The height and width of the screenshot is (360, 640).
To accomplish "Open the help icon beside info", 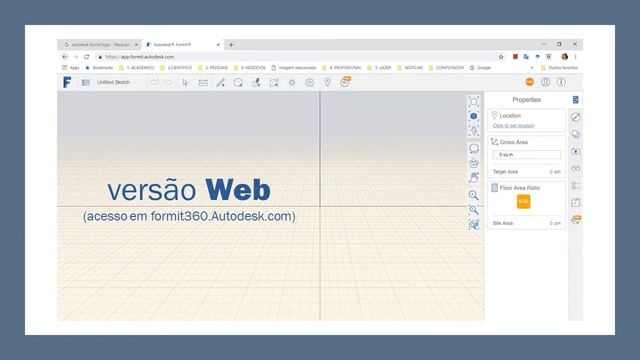I will tap(545, 82).
